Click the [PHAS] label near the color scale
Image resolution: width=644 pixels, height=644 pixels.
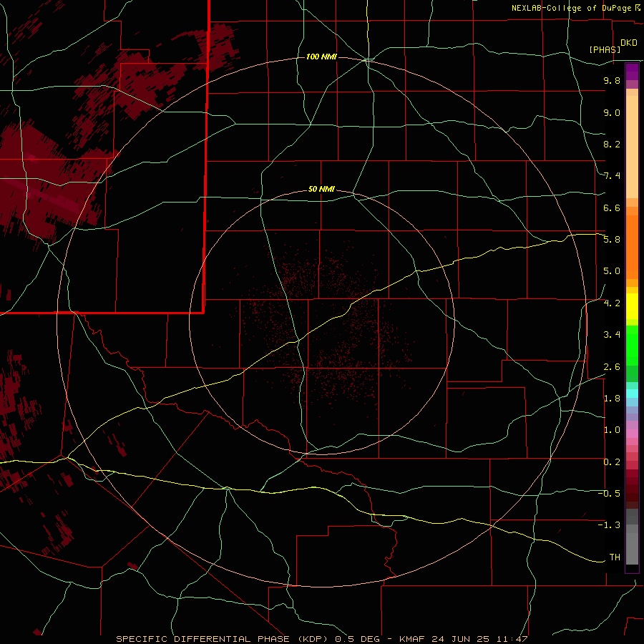[605, 49]
